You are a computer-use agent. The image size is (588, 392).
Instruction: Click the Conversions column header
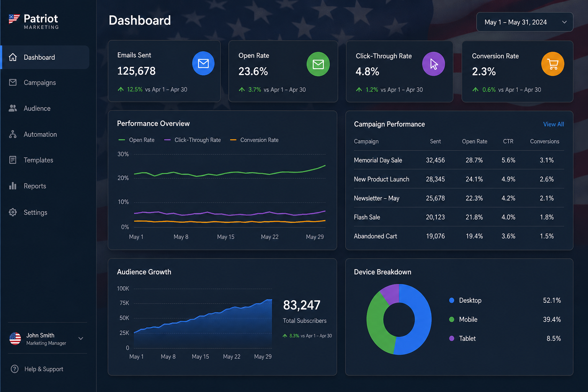544,141
